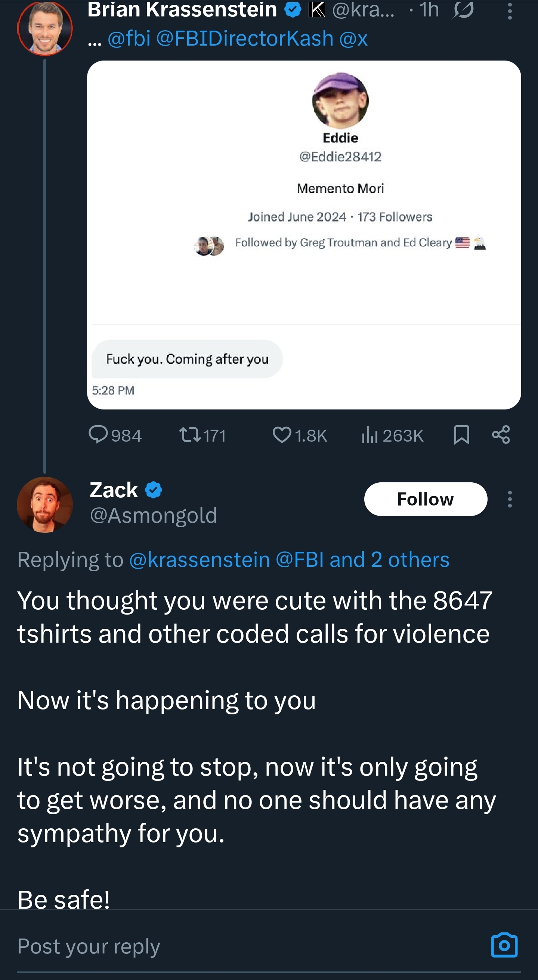Share the post using the share icon

[x=501, y=435]
